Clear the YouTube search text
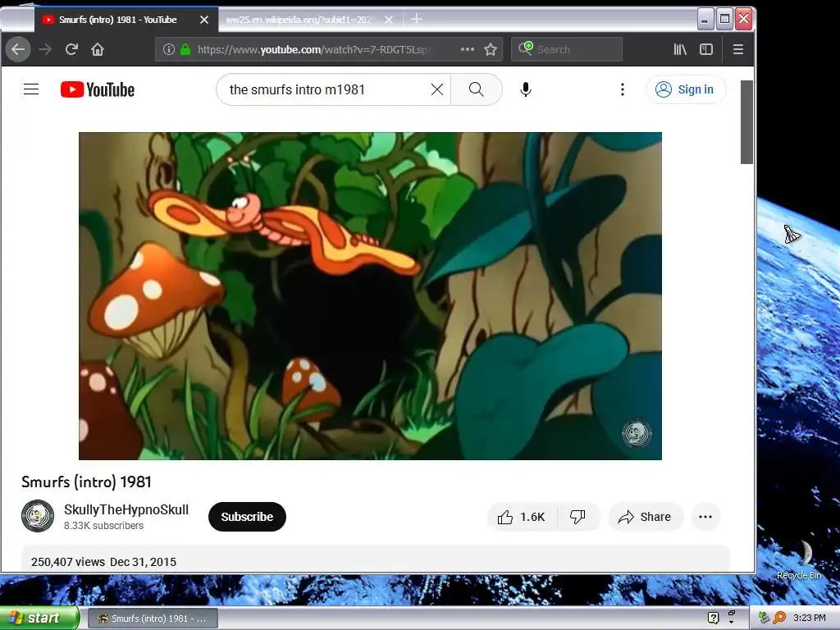This screenshot has height=630, width=840. (x=437, y=89)
